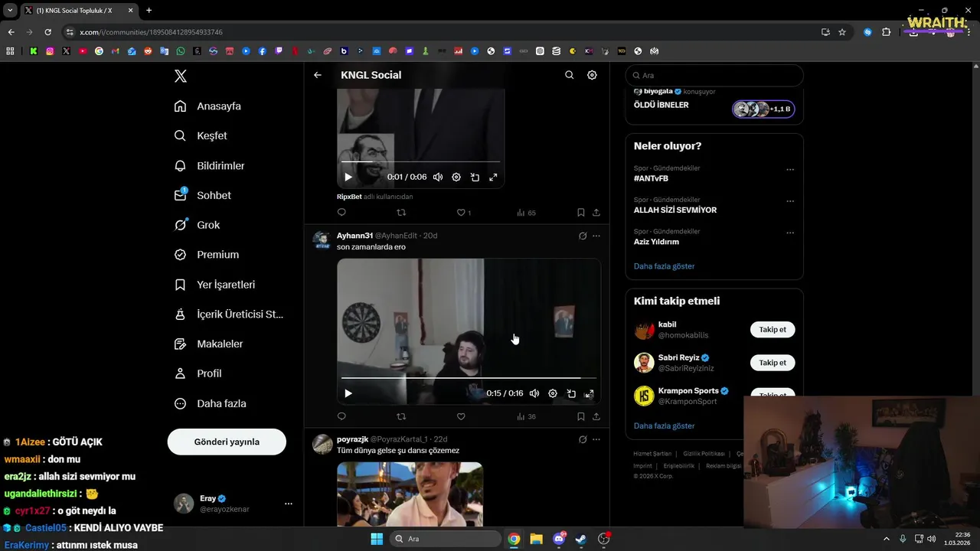This screenshot has height=551, width=980.
Task: Open Chrome extensions puzzle icon
Action: (x=887, y=32)
